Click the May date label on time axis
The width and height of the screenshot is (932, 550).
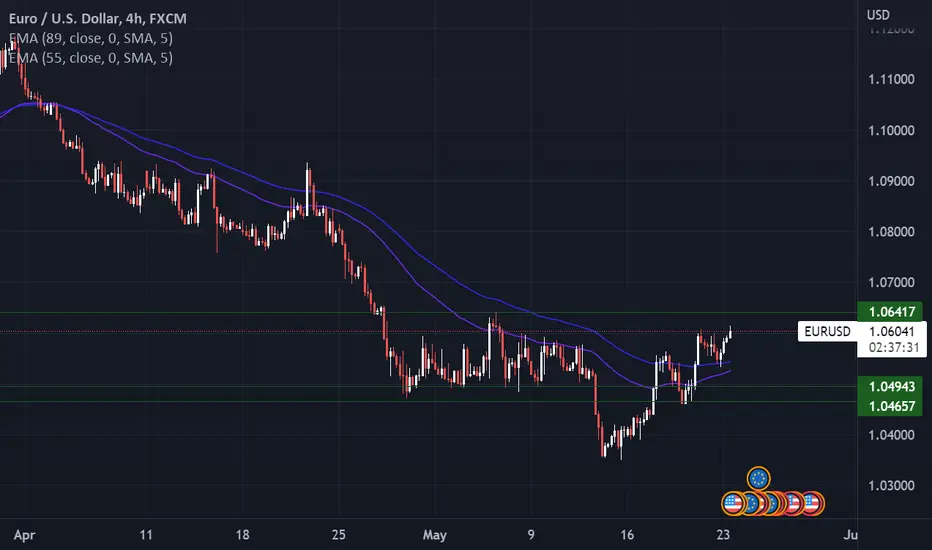coord(434,535)
